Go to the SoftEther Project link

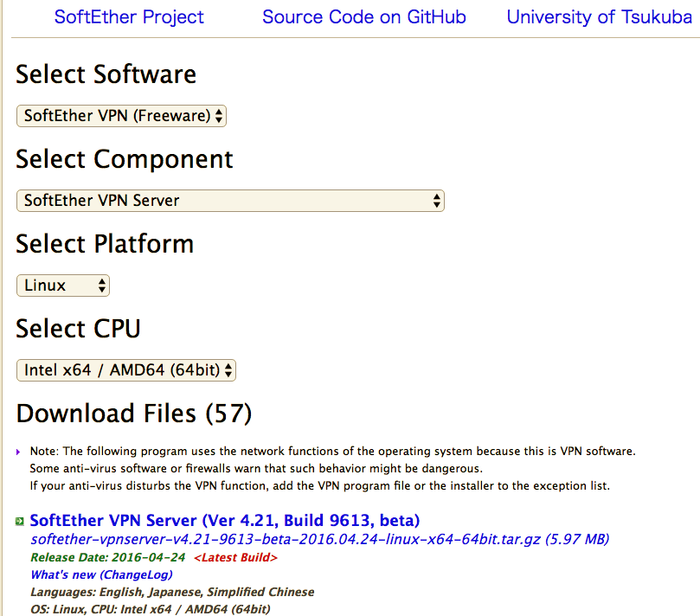[x=129, y=17]
